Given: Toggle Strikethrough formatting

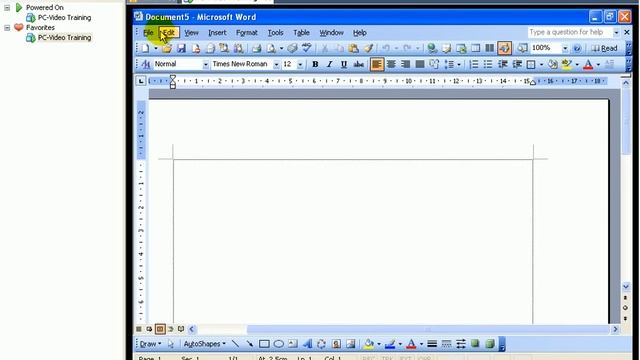Looking at the screenshot, I should [x=358, y=64].
